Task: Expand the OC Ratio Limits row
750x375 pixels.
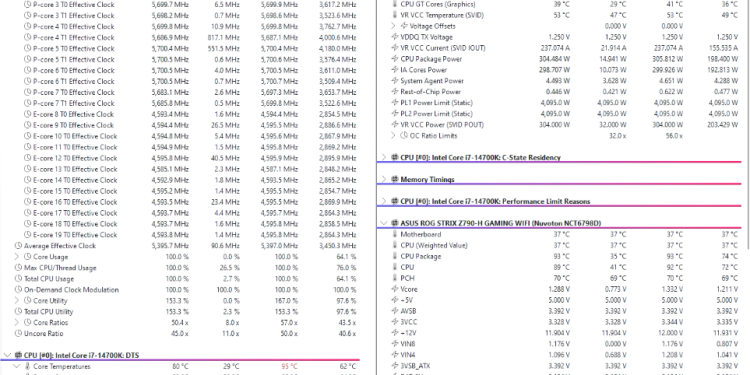Action: [393, 136]
